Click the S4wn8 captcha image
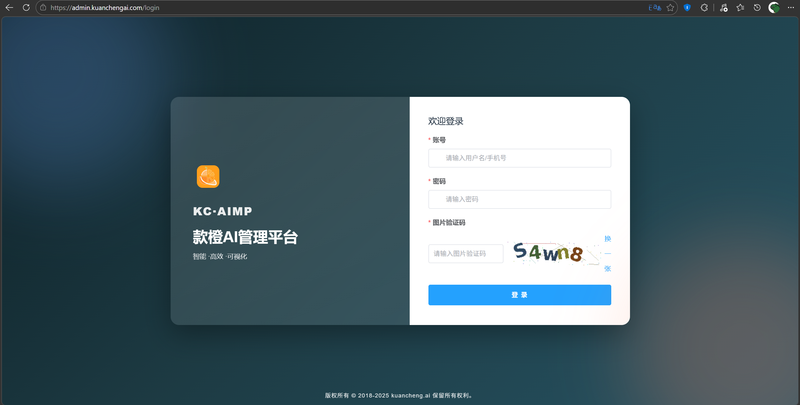Image resolution: width=800 pixels, height=405 pixels. [x=555, y=253]
